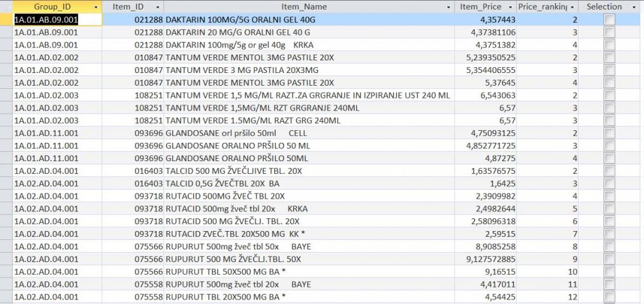This screenshot has width=644, height=304.
Task: Click Price_ranking value 10
Action: tap(547, 272)
